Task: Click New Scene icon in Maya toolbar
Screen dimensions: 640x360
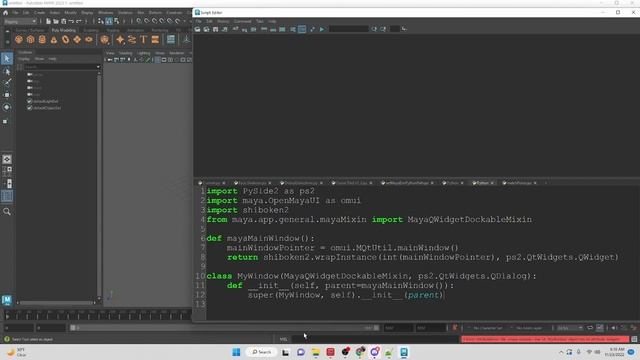Action: coord(48,21)
